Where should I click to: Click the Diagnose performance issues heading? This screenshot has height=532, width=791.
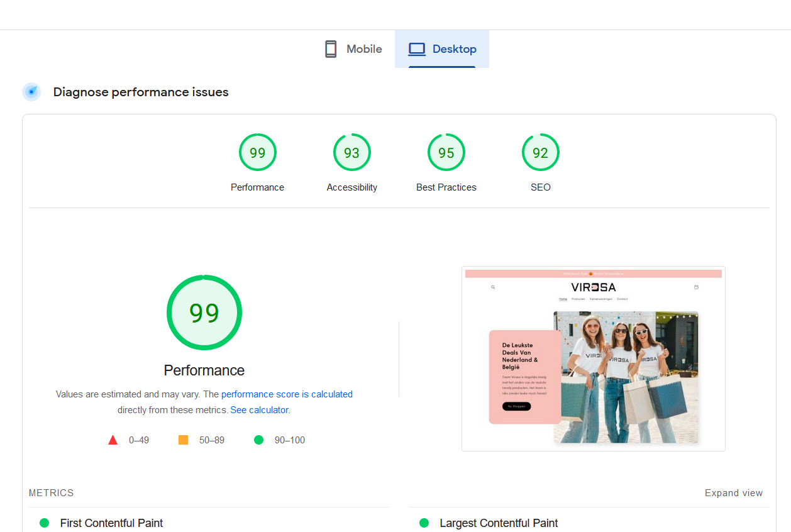141,92
